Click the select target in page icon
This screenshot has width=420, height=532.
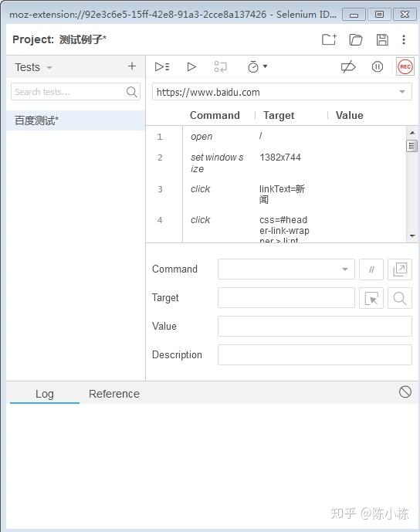pos(371,298)
